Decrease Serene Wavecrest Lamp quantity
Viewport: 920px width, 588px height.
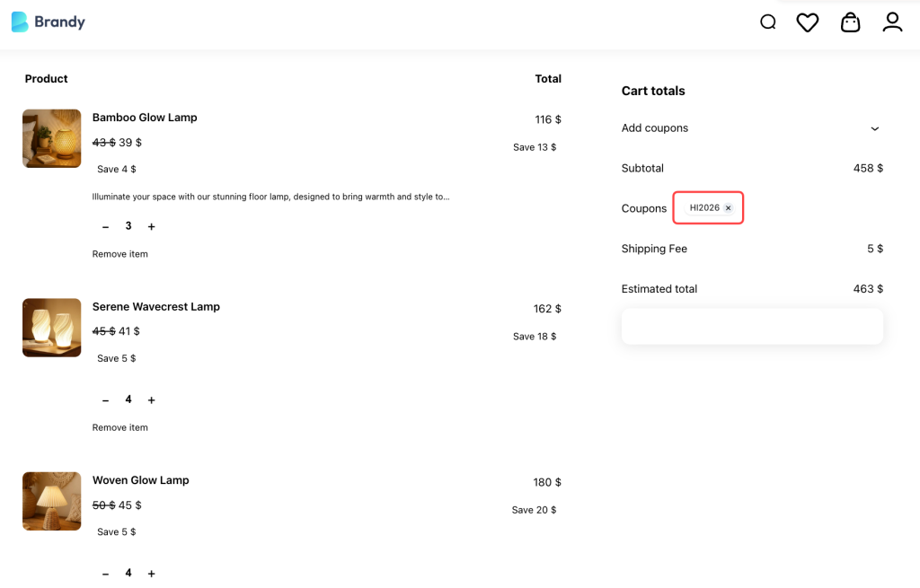[x=105, y=399]
